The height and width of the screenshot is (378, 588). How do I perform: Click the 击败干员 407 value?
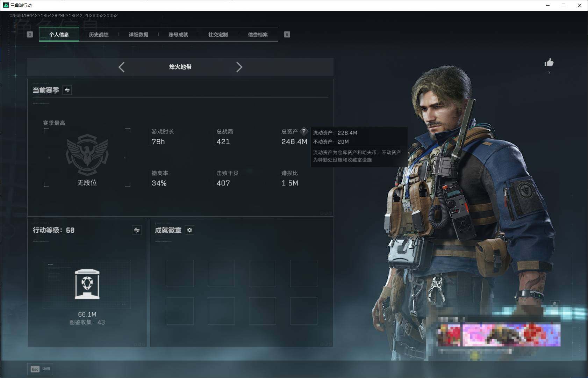223,183
